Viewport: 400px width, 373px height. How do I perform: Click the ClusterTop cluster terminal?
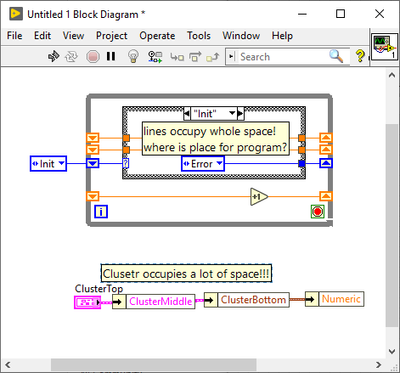click(87, 302)
